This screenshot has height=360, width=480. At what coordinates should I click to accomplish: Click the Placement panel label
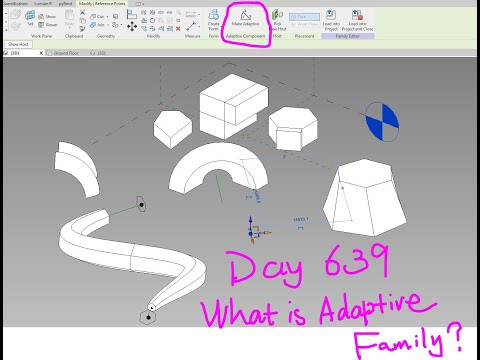[x=304, y=36]
